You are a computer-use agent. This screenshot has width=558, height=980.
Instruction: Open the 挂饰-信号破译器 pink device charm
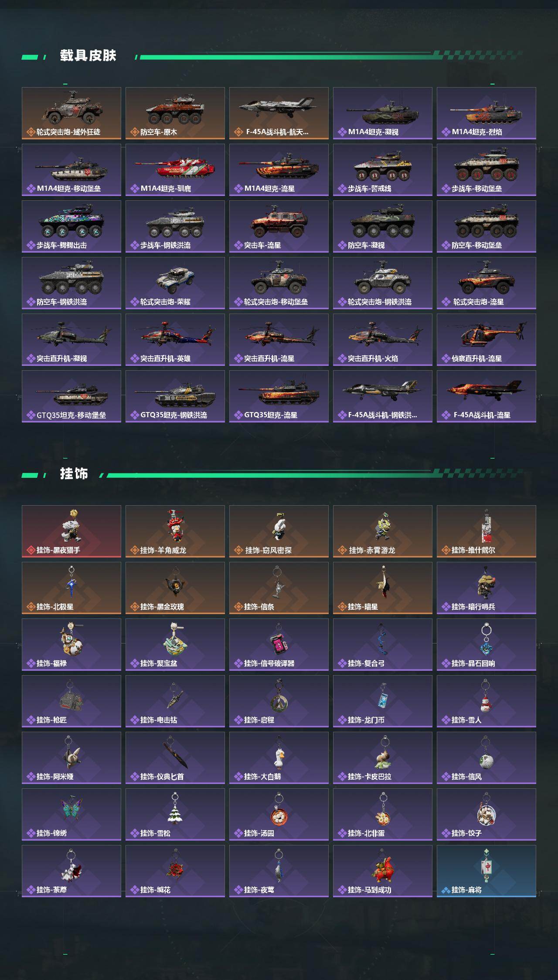pyautogui.click(x=279, y=645)
